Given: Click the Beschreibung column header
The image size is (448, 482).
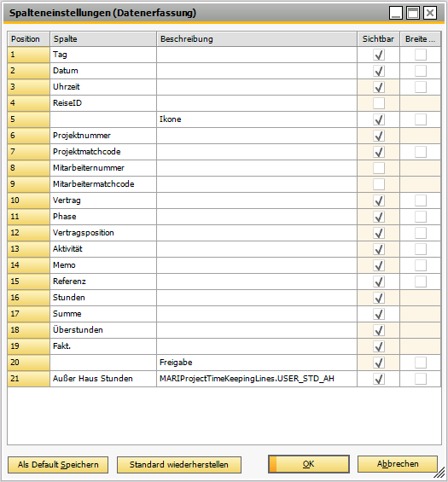Looking at the screenshot, I should tap(257, 39).
